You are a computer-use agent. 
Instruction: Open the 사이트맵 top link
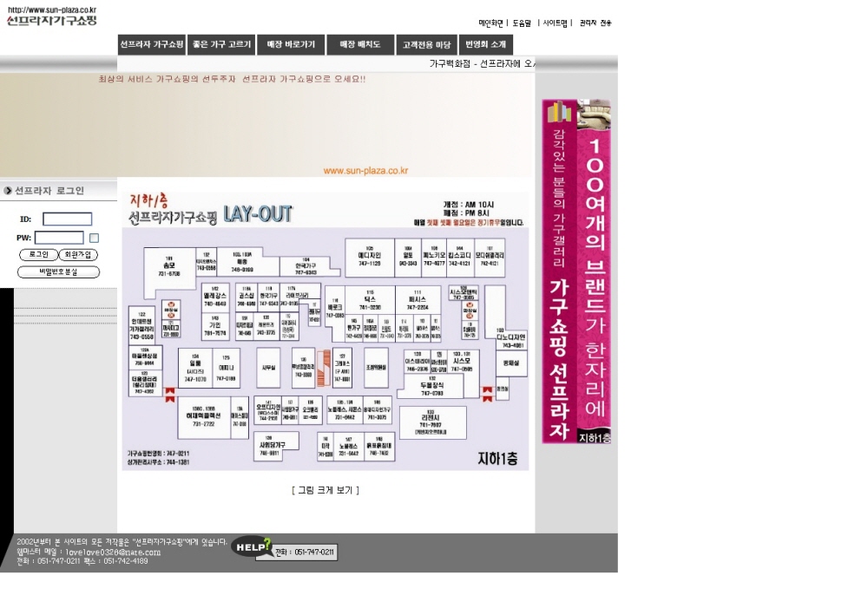point(556,23)
